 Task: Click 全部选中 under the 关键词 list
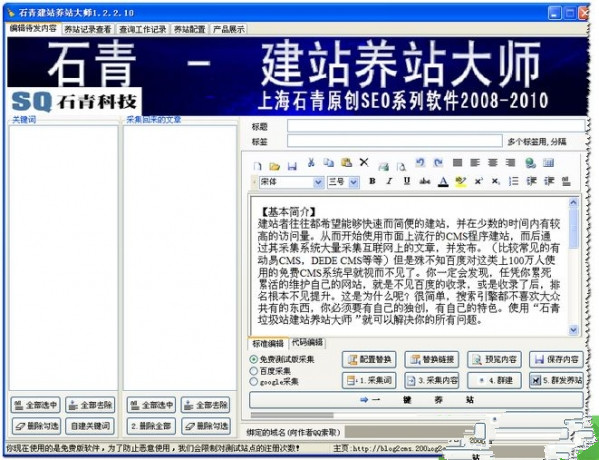point(36,405)
